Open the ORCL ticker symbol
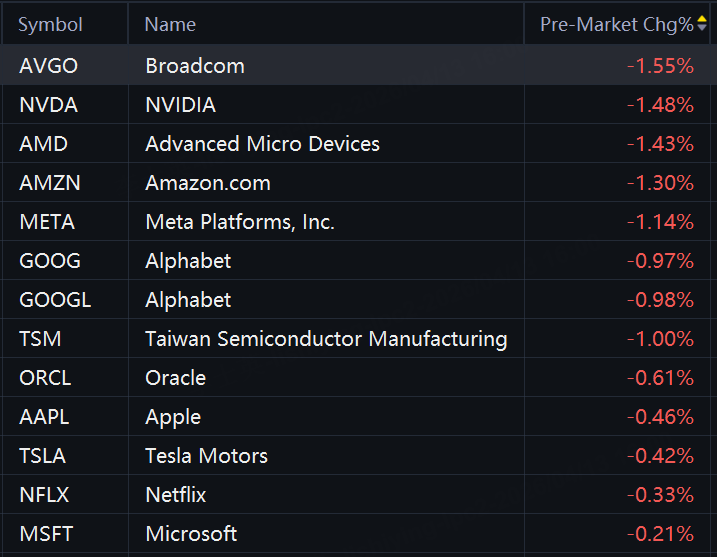The image size is (717, 557). pyautogui.click(x=45, y=378)
